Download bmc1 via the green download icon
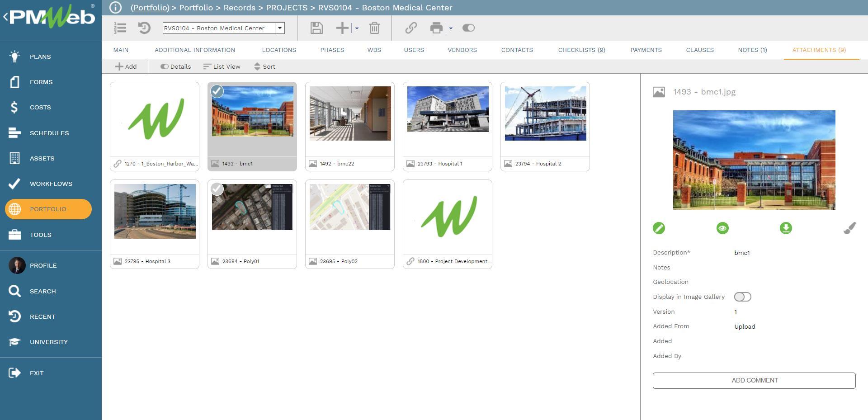This screenshot has width=868, height=420. 785,228
